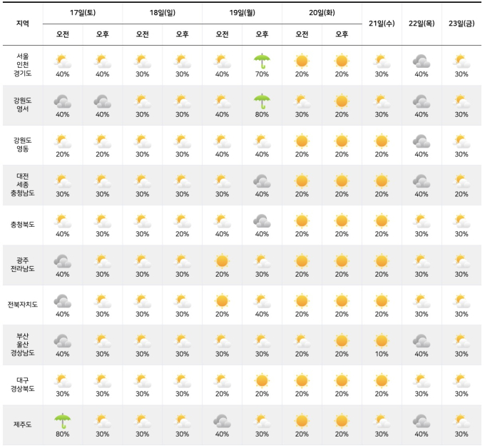The width and height of the screenshot is (485, 448).
Task: Click the partly cloudy icon for 충청북도 on 22일(목)
Action: pyautogui.click(x=422, y=221)
